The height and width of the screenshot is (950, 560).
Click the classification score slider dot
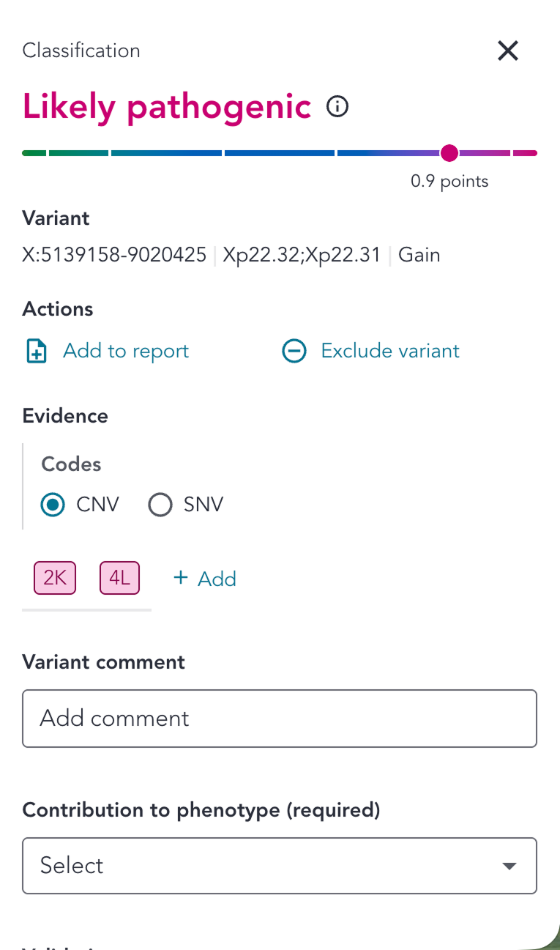tap(449, 153)
